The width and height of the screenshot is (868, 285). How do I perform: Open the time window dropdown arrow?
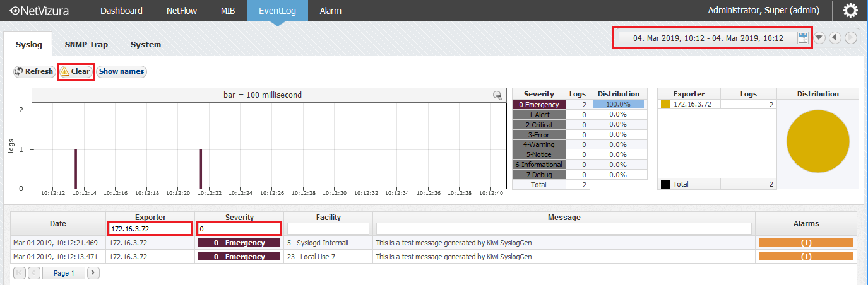[x=819, y=38]
